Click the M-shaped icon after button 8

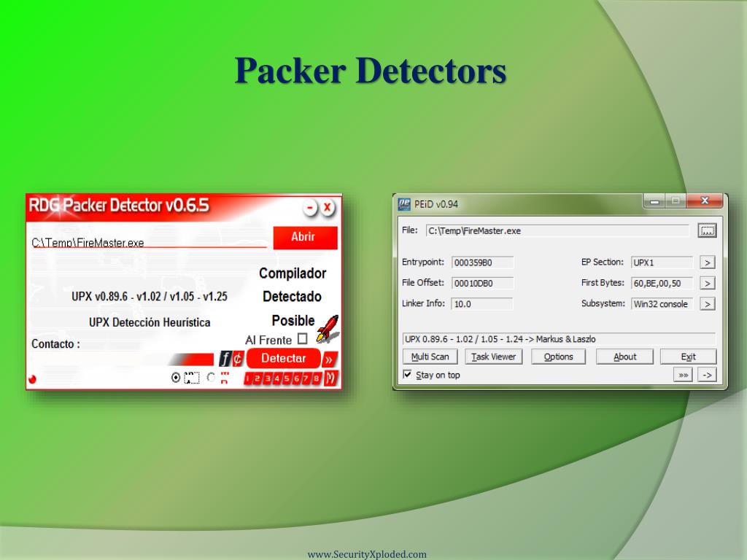(331, 378)
